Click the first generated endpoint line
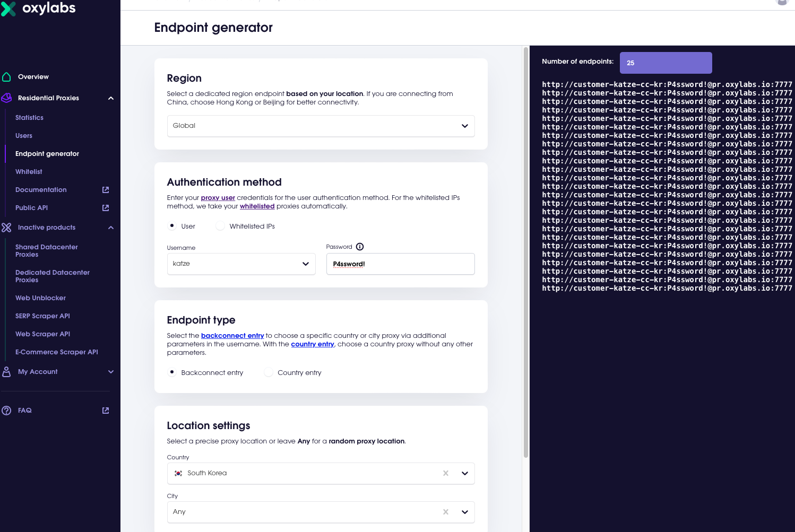The width and height of the screenshot is (795, 532). (667, 84)
